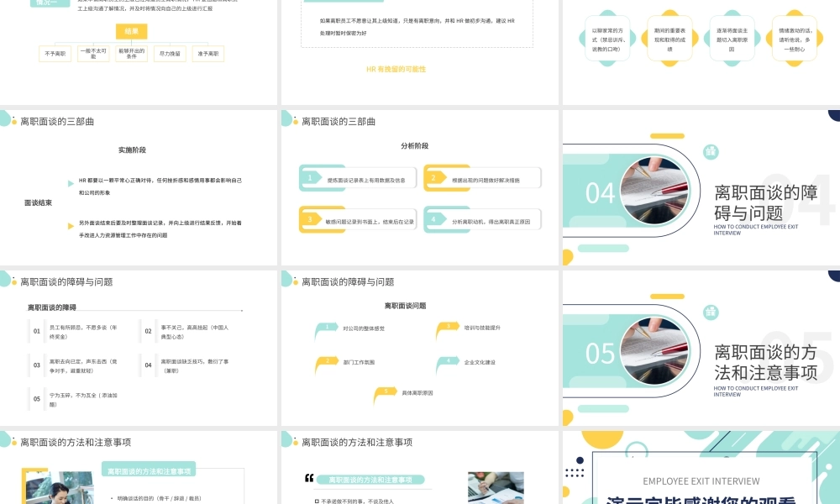Click the flower card '以聊家常的方式'
The image size is (840, 504).
(607, 39)
